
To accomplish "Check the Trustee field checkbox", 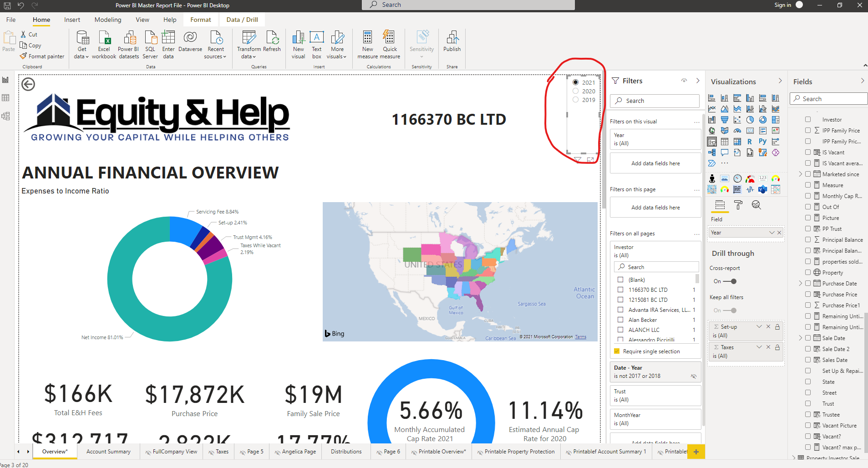I will click(x=808, y=414).
